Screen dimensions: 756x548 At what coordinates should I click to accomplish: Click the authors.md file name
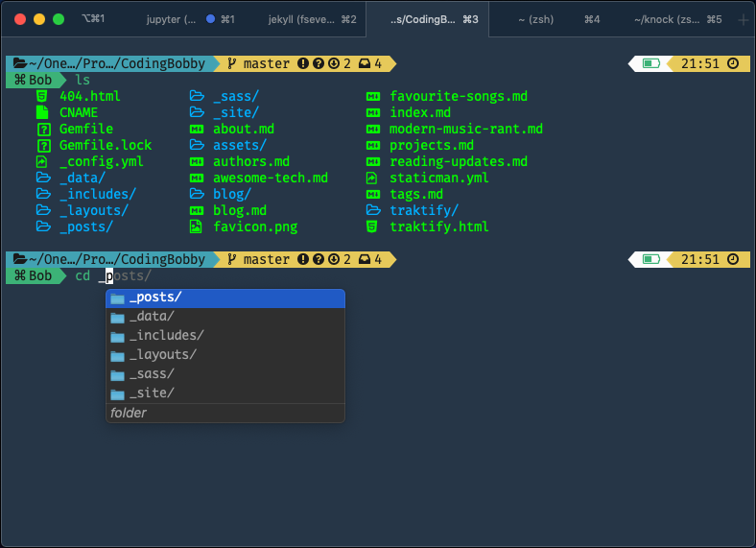251,161
